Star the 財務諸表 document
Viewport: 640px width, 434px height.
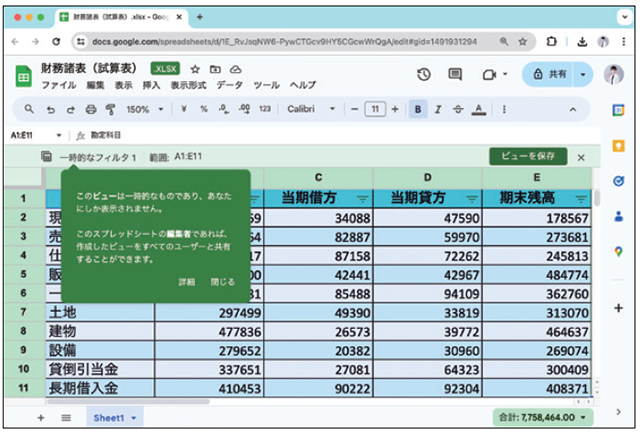[195, 68]
